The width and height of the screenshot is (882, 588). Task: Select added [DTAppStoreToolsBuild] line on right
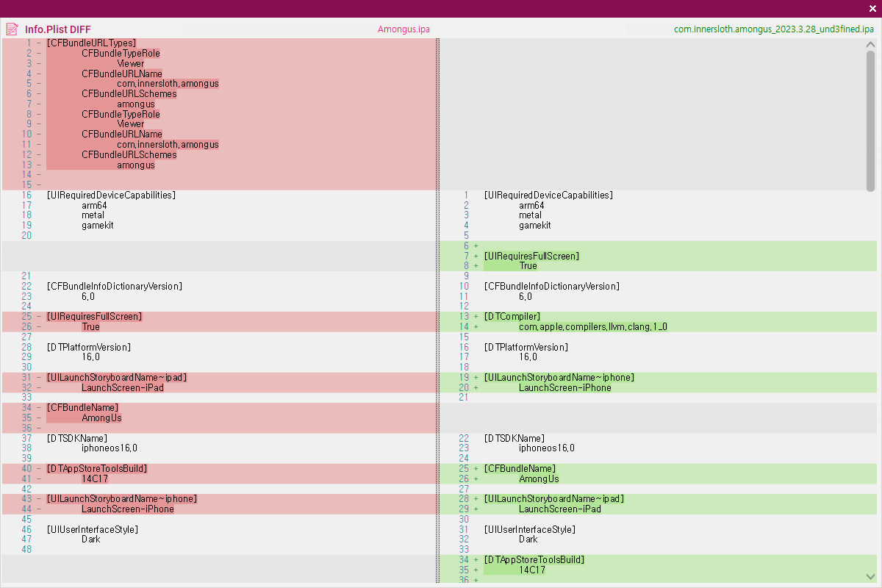click(534, 560)
